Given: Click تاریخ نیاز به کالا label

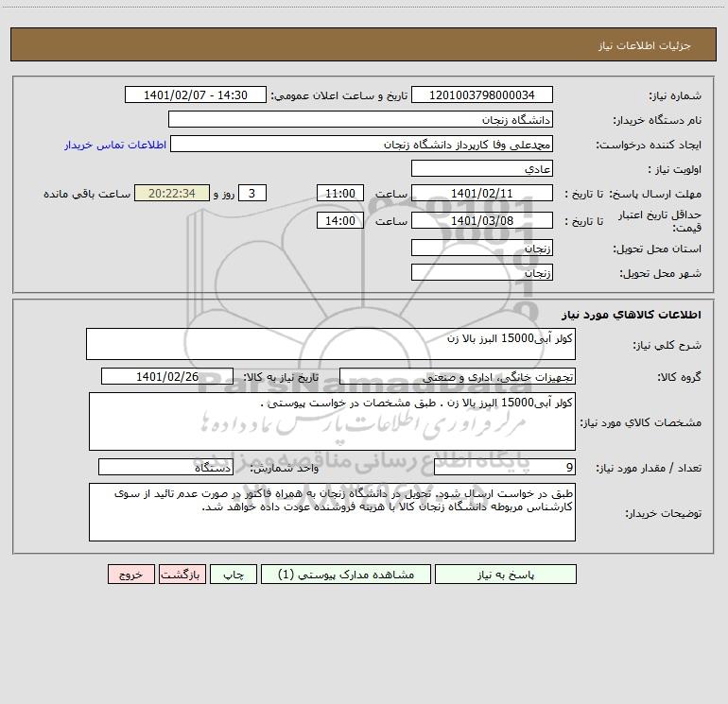Looking at the screenshot, I should click(281, 377).
